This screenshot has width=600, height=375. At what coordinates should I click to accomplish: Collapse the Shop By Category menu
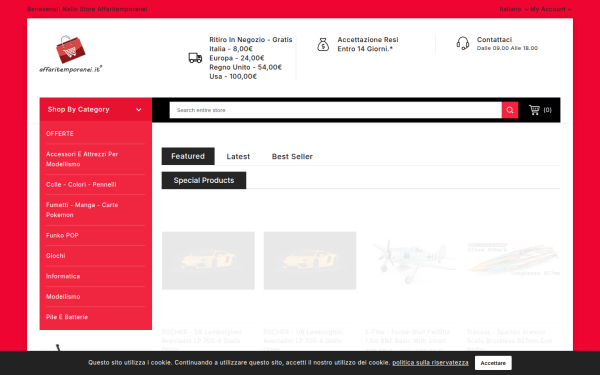(x=96, y=109)
